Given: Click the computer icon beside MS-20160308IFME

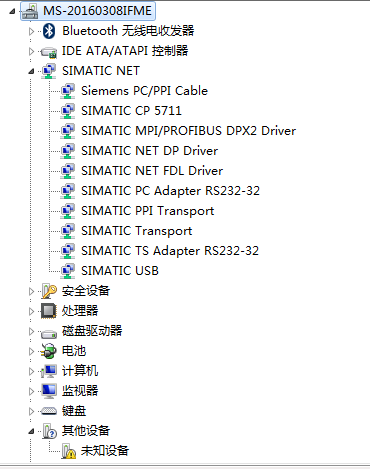Looking at the screenshot, I should pos(30,11).
